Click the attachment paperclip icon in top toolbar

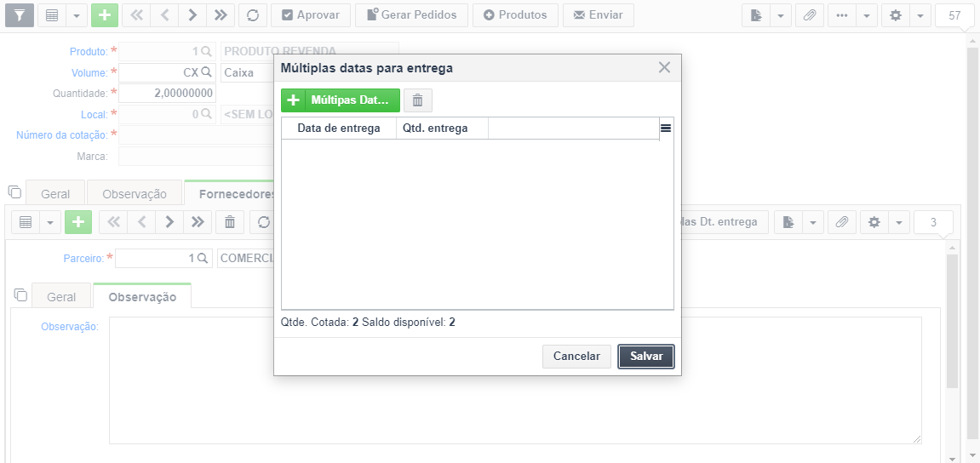pyautogui.click(x=810, y=15)
